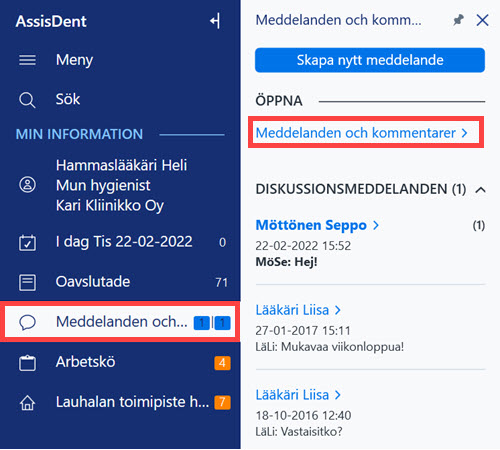Image resolution: width=500 pixels, height=450 pixels.
Task: Click the user profile avatar icon
Action: (x=27, y=185)
